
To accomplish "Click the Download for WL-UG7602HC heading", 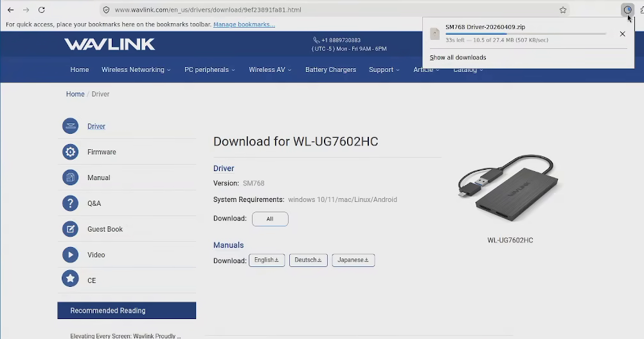I will [x=296, y=142].
